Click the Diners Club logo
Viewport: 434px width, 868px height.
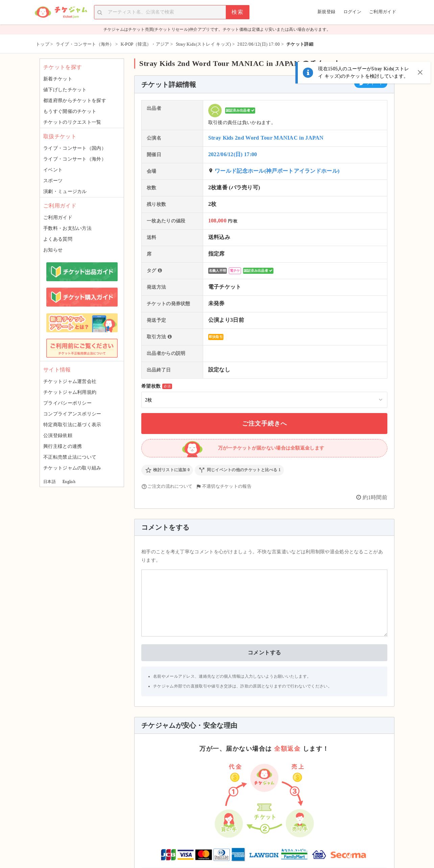221,855
